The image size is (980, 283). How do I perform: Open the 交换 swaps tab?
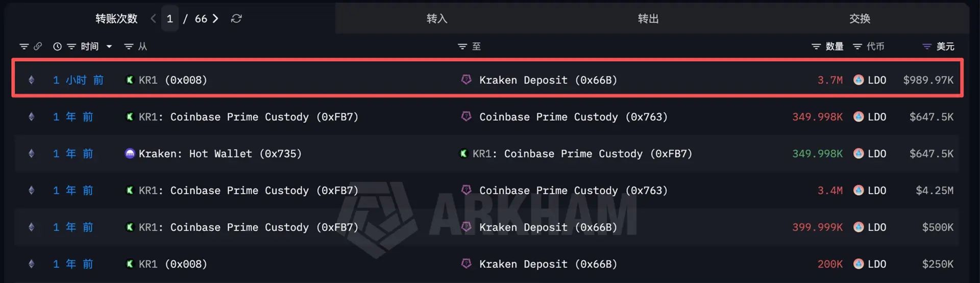pos(860,19)
